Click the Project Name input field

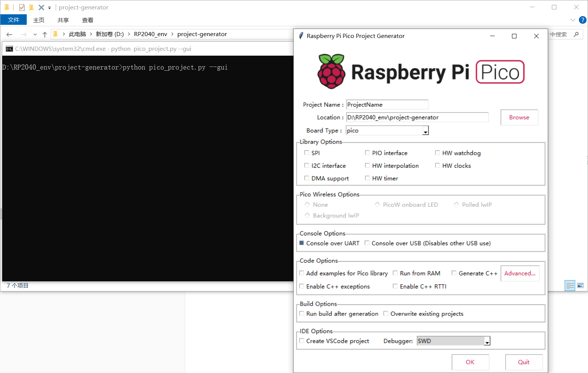point(387,105)
